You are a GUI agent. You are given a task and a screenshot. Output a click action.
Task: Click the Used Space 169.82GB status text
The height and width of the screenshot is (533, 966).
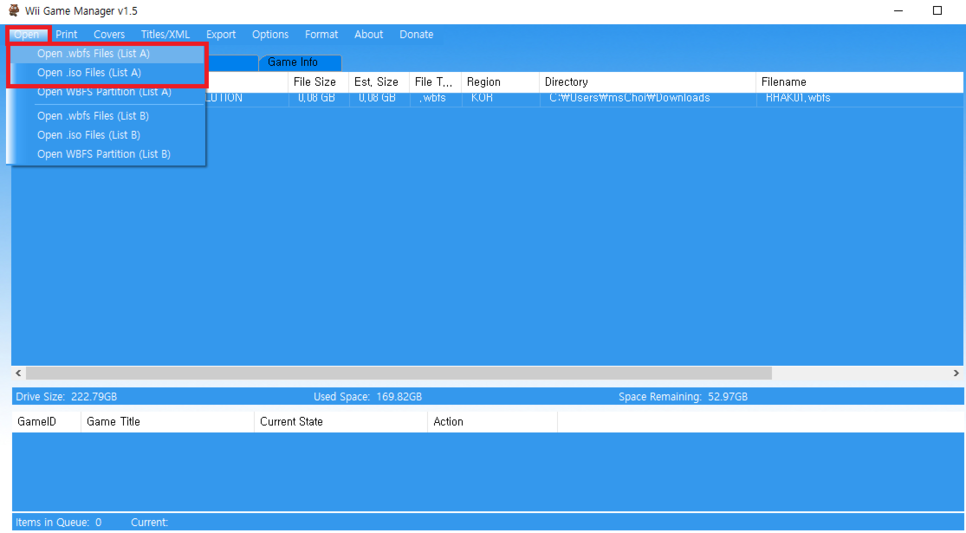[x=368, y=397]
